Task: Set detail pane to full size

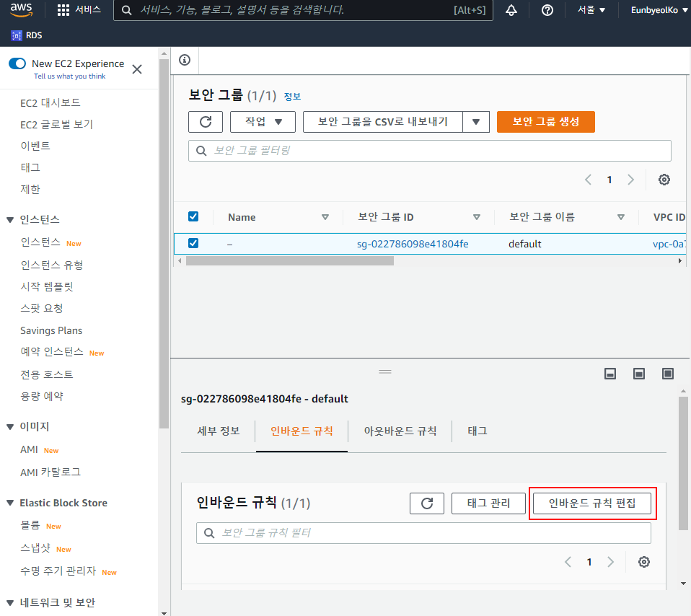Action: pyautogui.click(x=668, y=374)
